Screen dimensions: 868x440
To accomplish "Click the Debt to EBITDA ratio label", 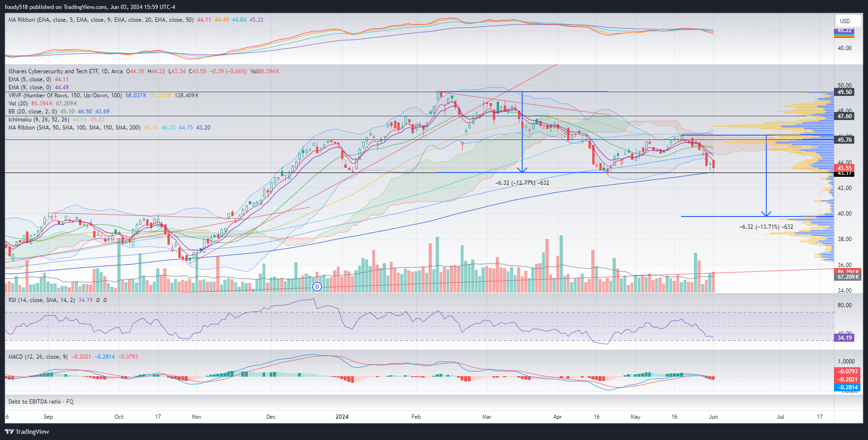I will pyautogui.click(x=41, y=402).
